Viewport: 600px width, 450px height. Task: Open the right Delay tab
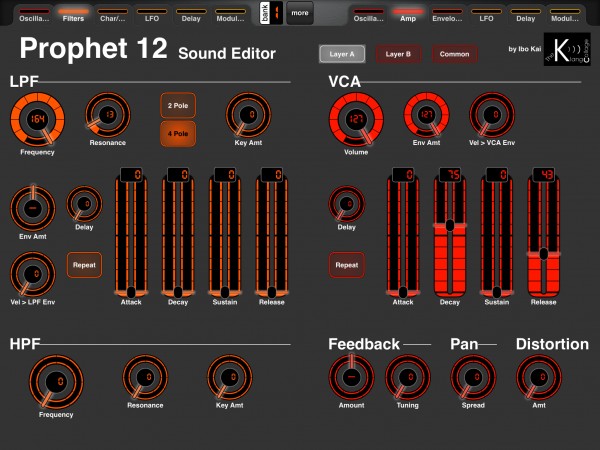526,15
